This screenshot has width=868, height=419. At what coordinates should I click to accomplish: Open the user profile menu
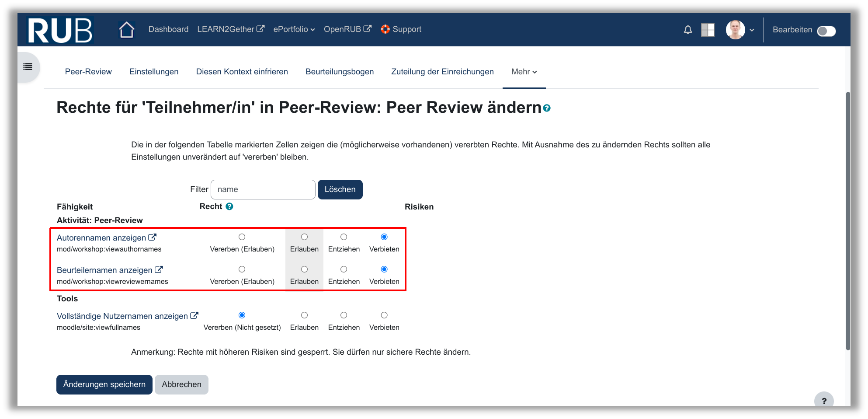(740, 30)
